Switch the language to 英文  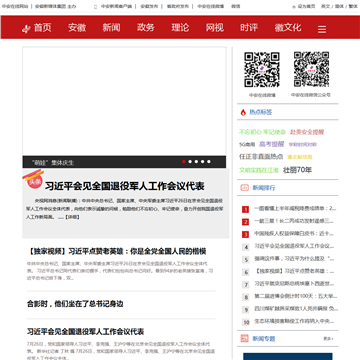[325, 6]
